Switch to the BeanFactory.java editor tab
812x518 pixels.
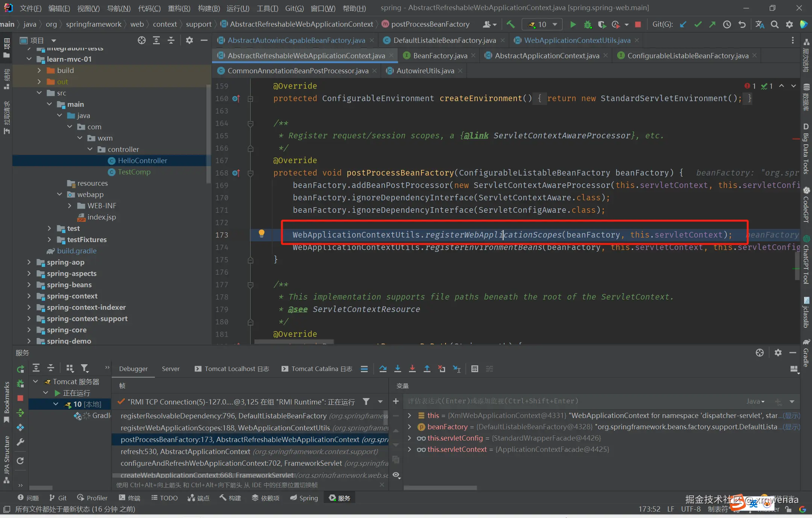[440, 56]
